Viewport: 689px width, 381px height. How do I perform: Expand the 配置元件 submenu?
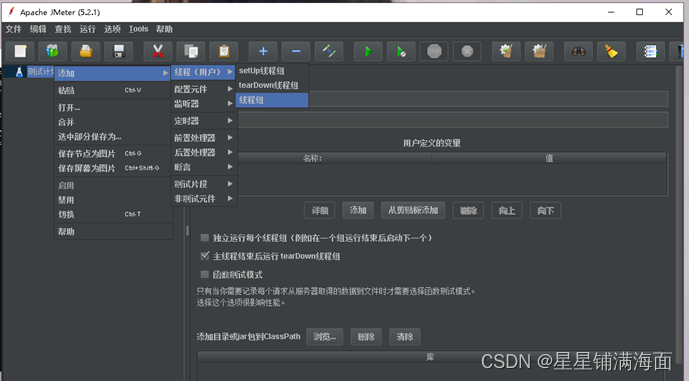point(203,89)
